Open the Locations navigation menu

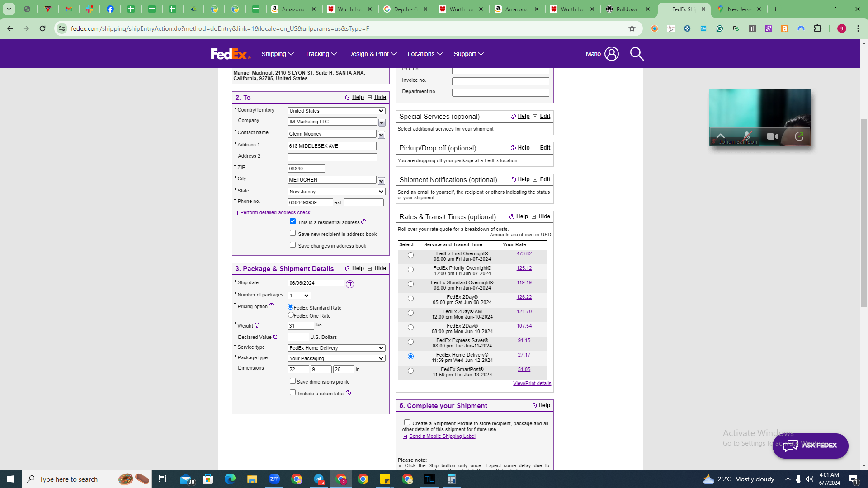(x=425, y=54)
